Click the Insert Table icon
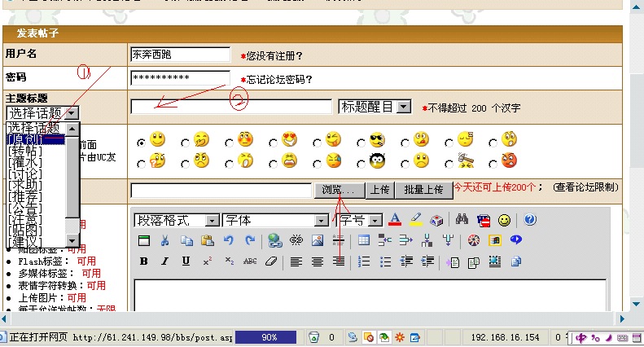644x347 pixels. tap(364, 240)
